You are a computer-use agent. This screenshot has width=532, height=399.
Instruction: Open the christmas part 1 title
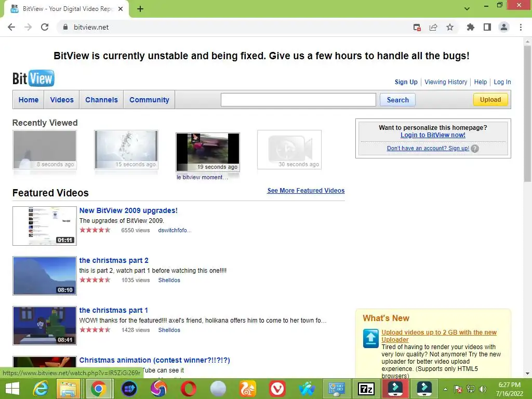pyautogui.click(x=113, y=310)
